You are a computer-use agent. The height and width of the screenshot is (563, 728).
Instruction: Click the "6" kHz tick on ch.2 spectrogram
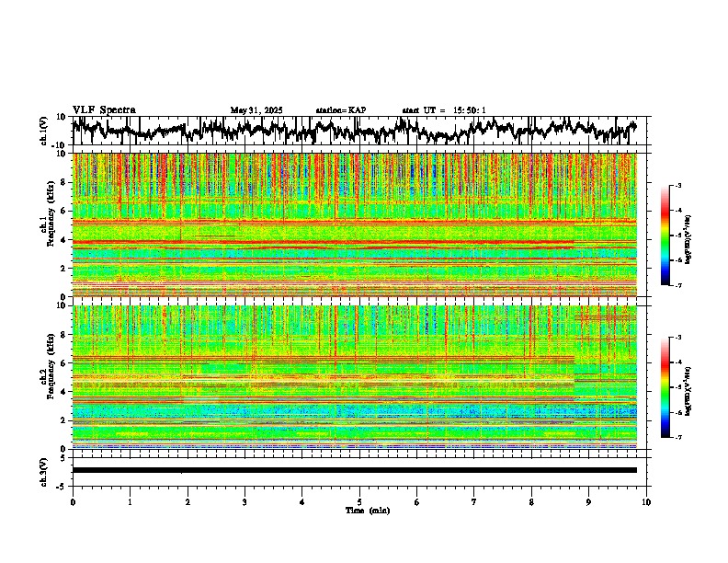(x=64, y=362)
